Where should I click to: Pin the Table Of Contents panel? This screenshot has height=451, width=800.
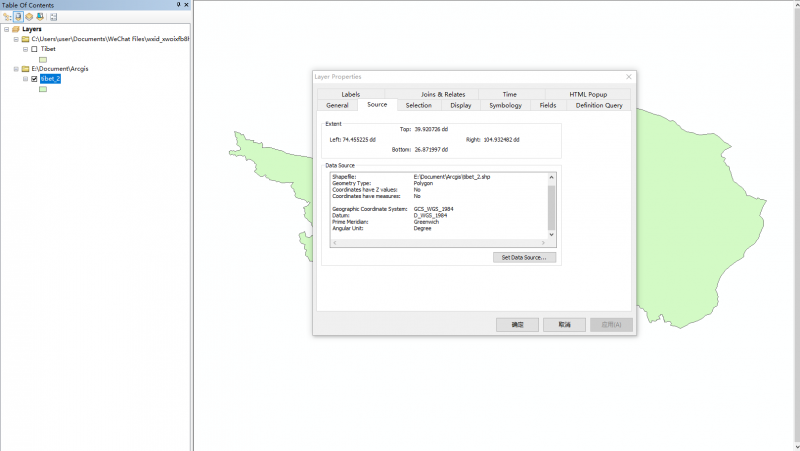179,5
